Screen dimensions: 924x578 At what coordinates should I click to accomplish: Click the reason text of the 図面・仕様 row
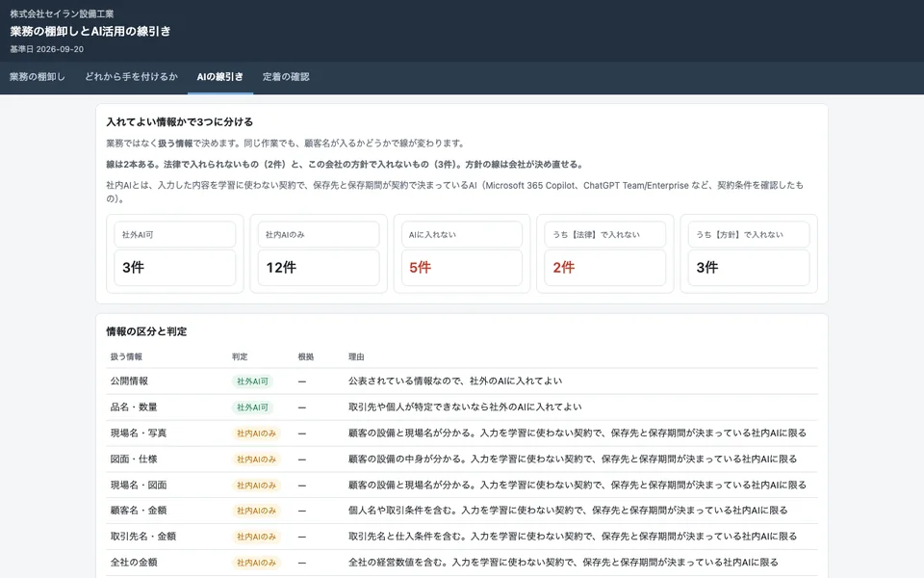click(x=572, y=459)
